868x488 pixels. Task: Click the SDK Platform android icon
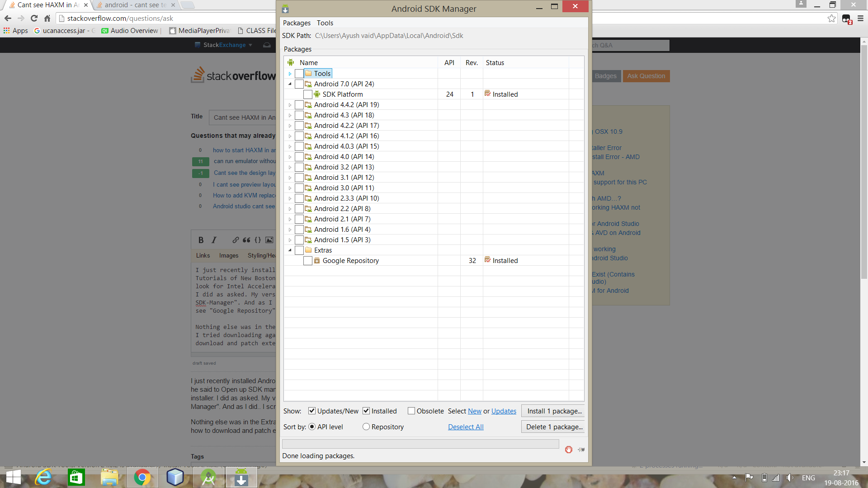(x=317, y=94)
